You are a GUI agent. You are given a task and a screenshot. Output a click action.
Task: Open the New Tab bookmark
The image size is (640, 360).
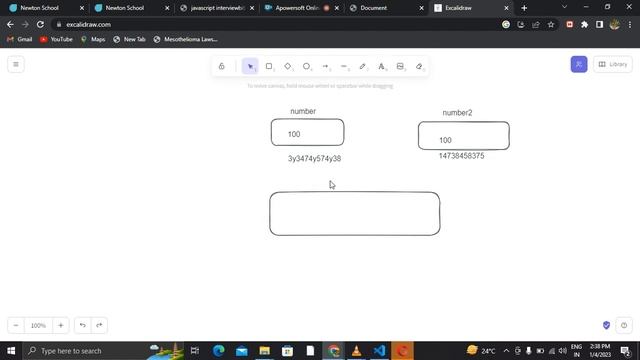point(129,39)
